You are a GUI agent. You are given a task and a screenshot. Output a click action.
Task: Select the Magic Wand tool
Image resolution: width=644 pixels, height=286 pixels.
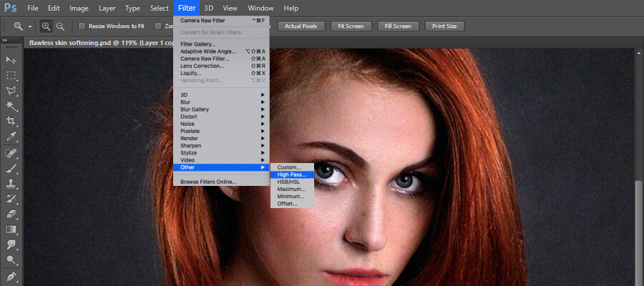point(11,106)
